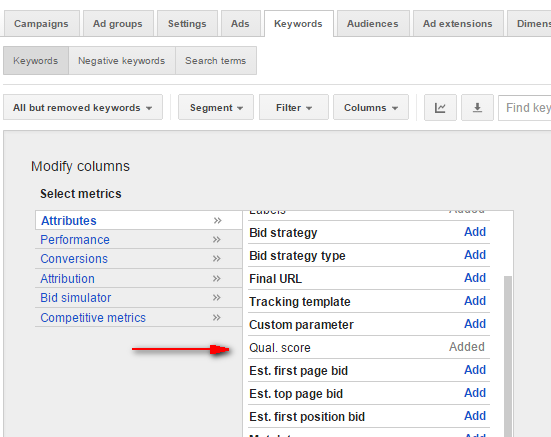Add the Tracking template column

(x=475, y=301)
